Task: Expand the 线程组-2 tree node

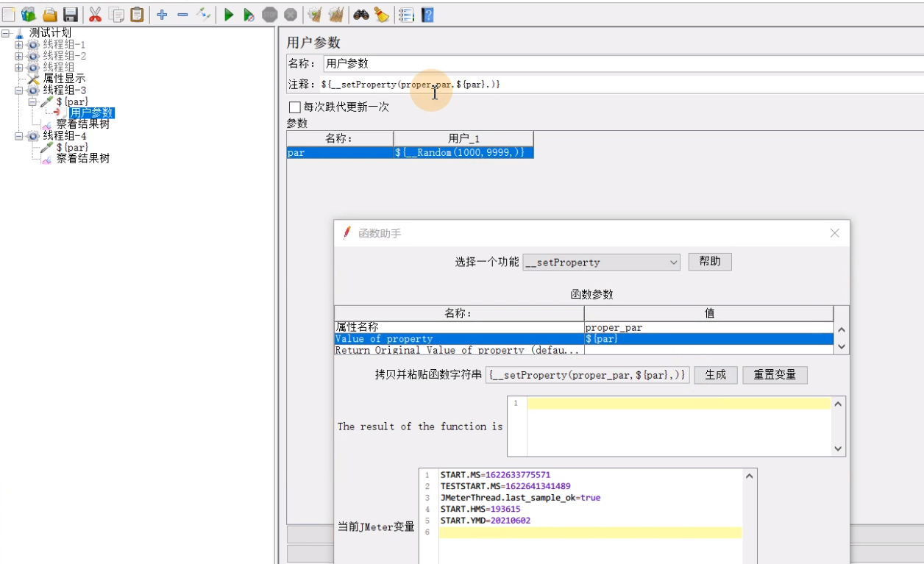Action: 19,56
